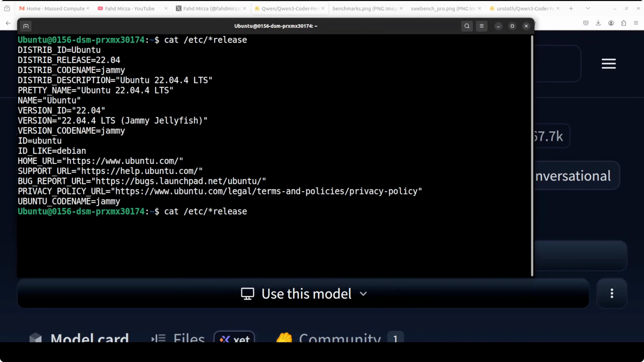Screen dimensions: 644x362
Task: Close the Home - Massed Compute tab
Action: [x=88, y=9]
